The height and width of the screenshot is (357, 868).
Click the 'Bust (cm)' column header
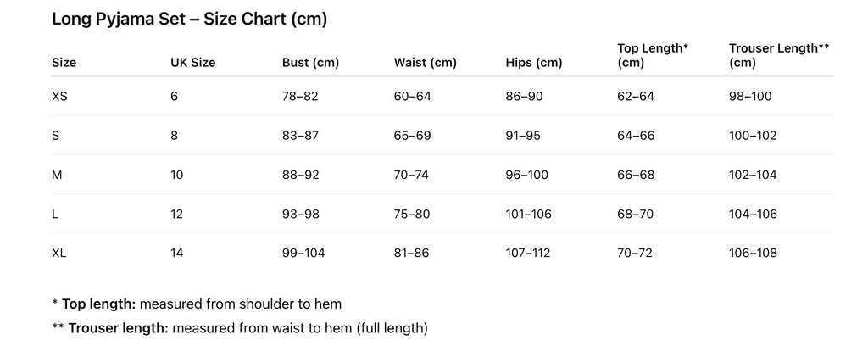(x=310, y=62)
